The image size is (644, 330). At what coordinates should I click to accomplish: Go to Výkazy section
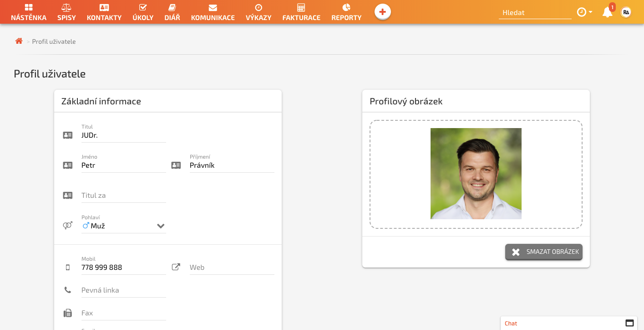[x=259, y=12]
